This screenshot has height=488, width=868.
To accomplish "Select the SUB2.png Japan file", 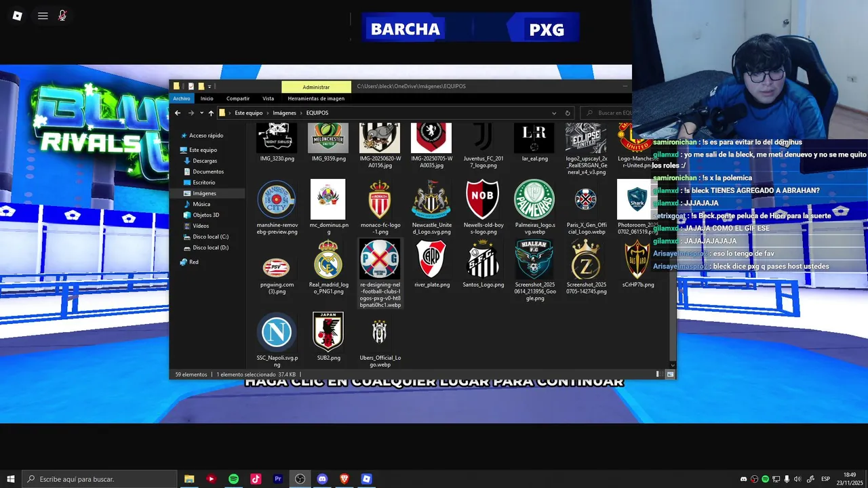I will [328, 336].
